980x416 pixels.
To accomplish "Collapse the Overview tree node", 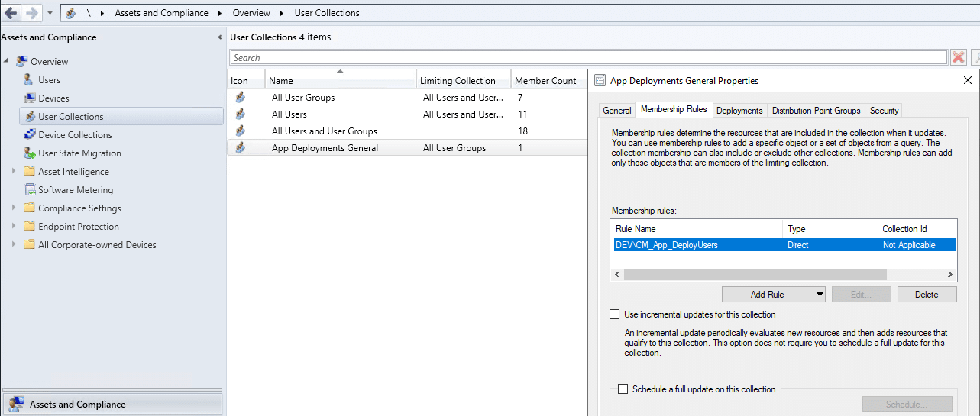I will (x=6, y=62).
